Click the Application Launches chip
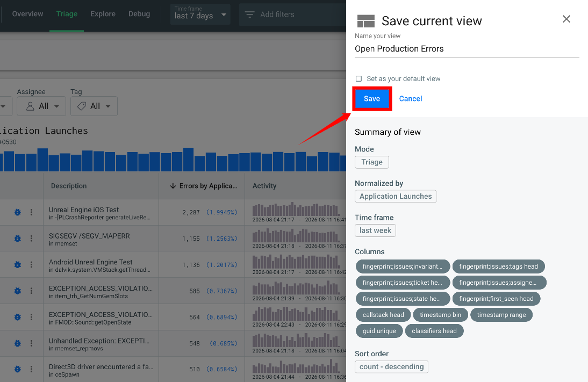This screenshot has width=588, height=382. tap(396, 197)
